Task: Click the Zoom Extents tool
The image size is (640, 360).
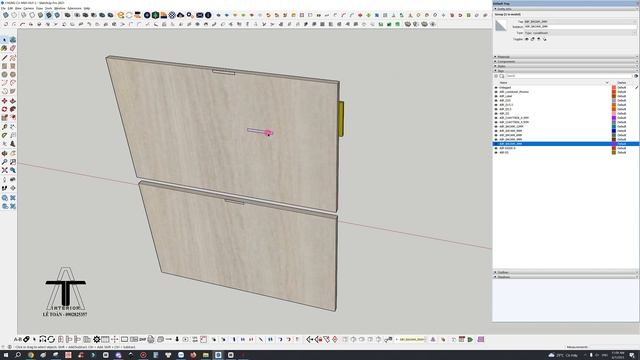Action: point(4,170)
